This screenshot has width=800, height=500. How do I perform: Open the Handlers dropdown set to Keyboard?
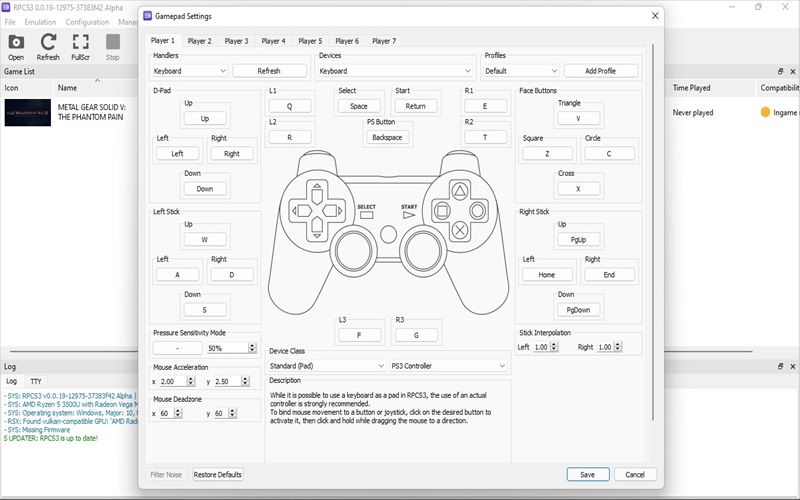[190, 71]
